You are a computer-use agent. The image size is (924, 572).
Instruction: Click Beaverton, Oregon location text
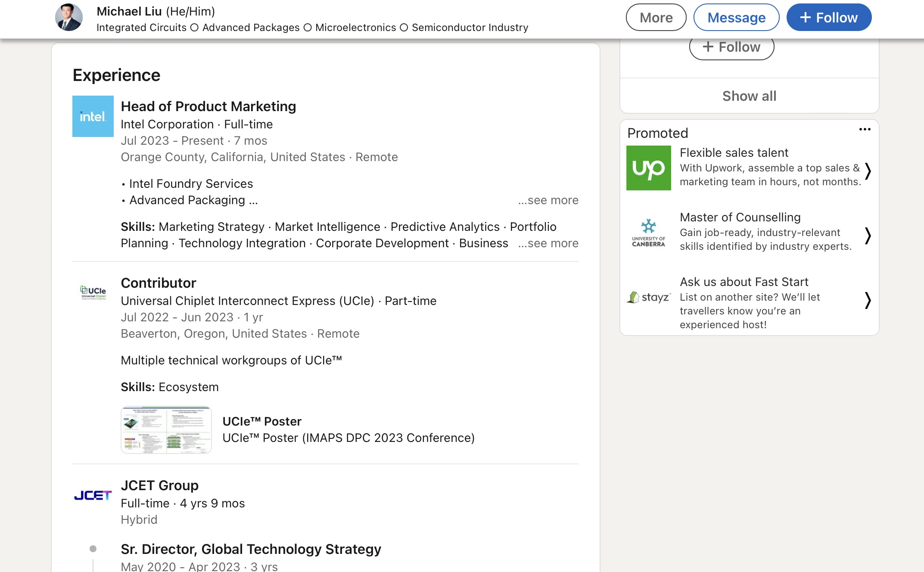[240, 334]
